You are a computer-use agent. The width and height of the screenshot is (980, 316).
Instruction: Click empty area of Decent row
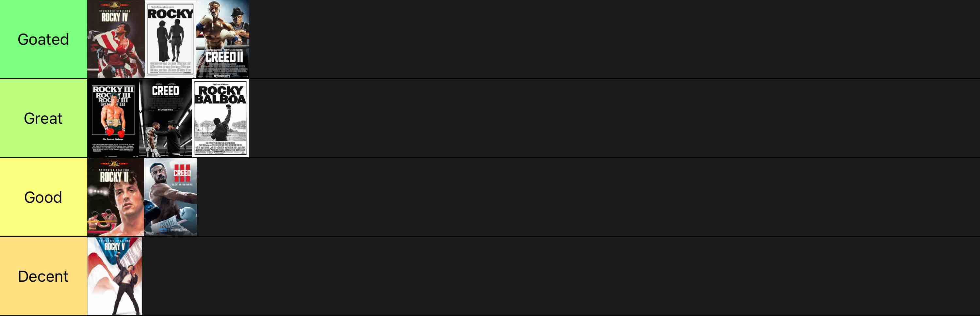pyautogui.click(x=561, y=276)
